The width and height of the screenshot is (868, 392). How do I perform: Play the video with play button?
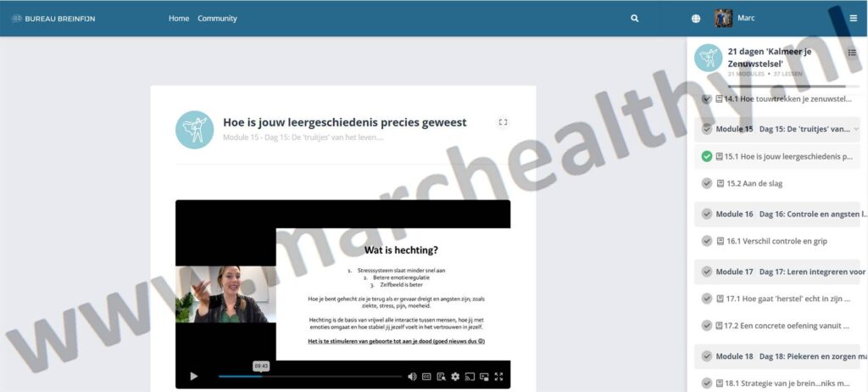[x=193, y=377]
